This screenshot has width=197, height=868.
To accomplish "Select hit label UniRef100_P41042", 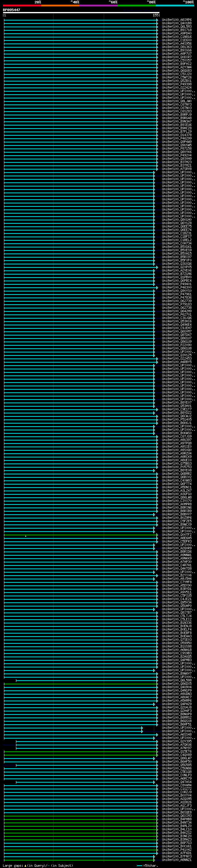I will tap(176, 850).
